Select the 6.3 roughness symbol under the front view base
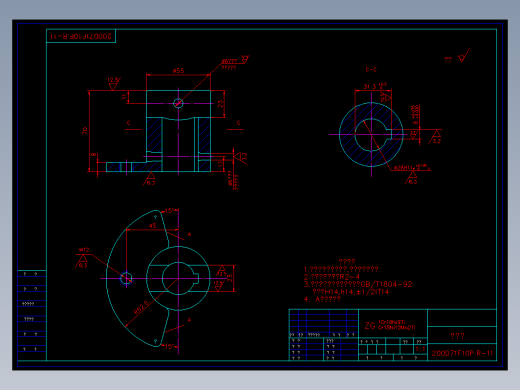Viewport: 520px width, 390px height. [150, 179]
